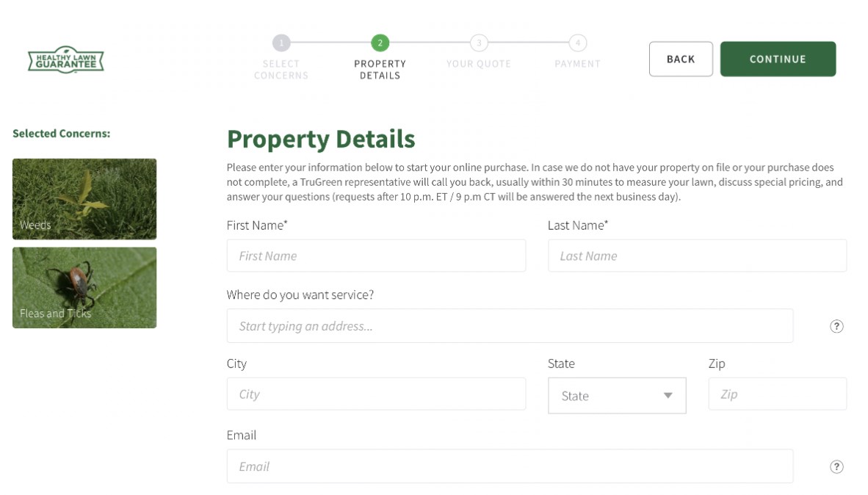Click the help icon beside Email field
Screen dimensions: 868x495
tap(836, 467)
